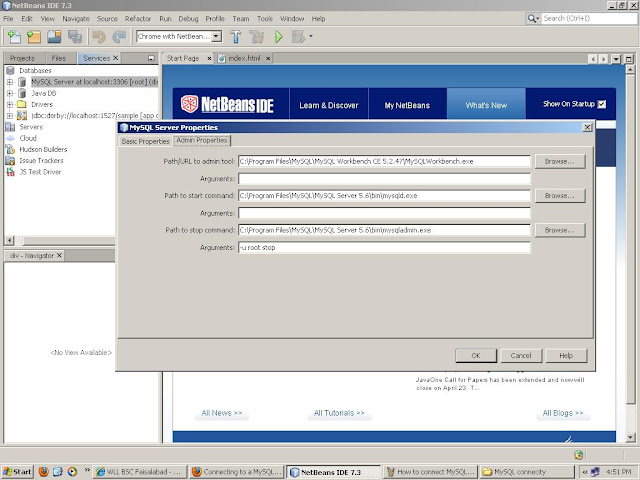Image resolution: width=640 pixels, height=480 pixels.
Task: Click OK in MySQL Server Properties
Action: [476, 356]
